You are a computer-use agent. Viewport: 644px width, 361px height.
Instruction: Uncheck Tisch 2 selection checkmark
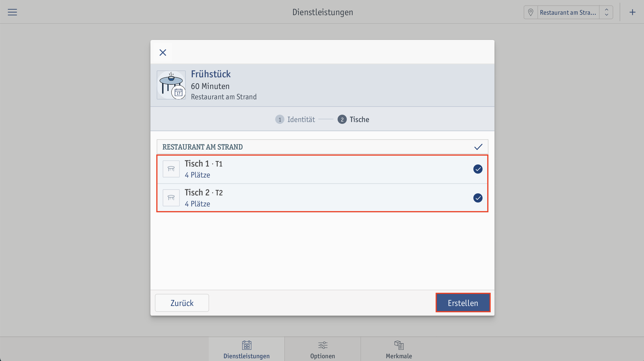click(x=478, y=198)
